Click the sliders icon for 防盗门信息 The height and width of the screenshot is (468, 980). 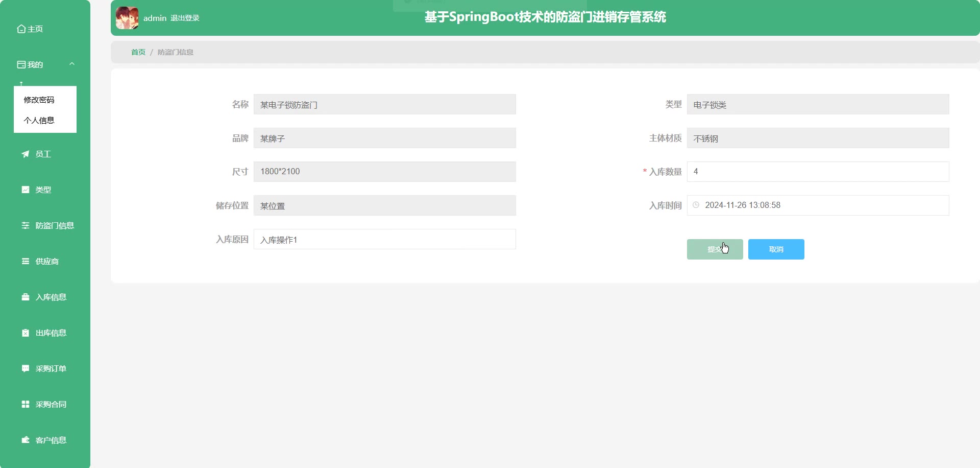pos(26,225)
